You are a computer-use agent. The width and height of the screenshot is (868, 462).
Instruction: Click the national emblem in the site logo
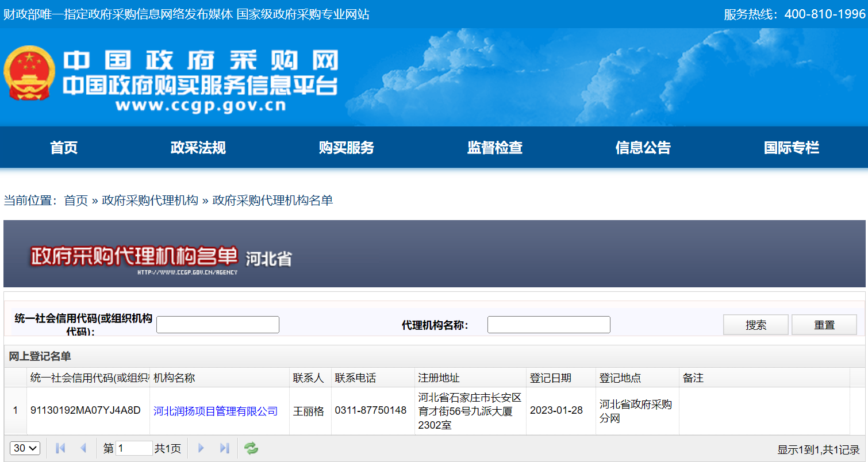[29, 72]
